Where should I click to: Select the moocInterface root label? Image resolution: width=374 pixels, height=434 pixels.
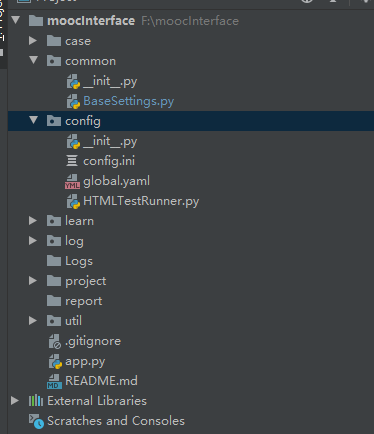pyautogui.click(x=91, y=21)
